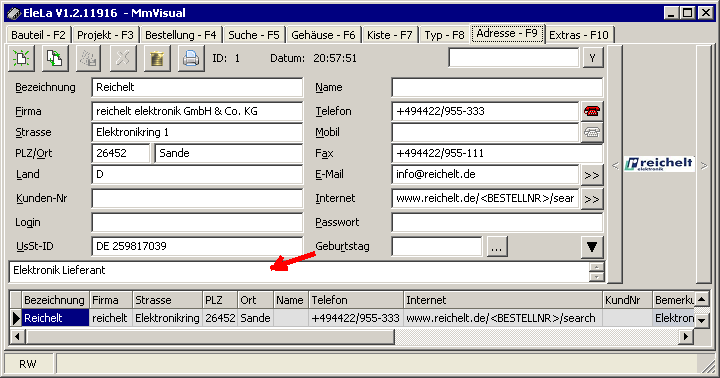
Task: Open the Extras - F10 tab
Action: 579,35
